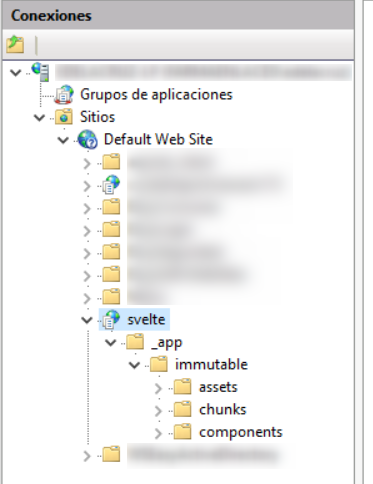Select the svelte application
373x484 pixels.
click(146, 320)
